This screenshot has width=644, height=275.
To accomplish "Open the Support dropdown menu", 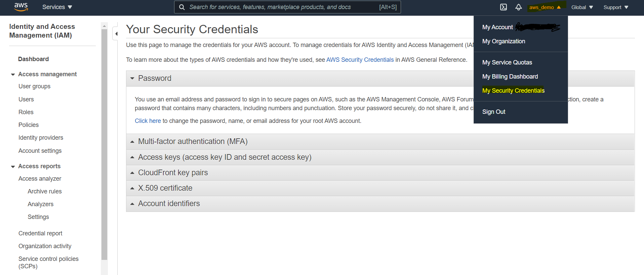I will [616, 7].
